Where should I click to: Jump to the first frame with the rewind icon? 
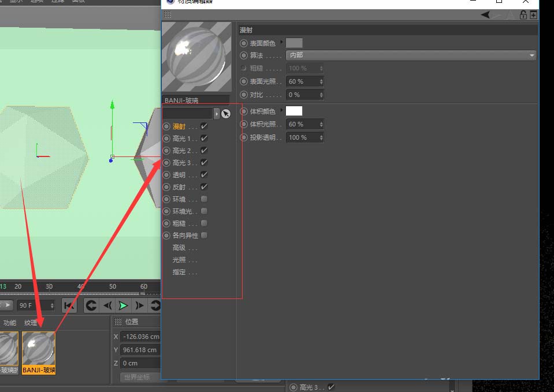[x=69, y=305]
